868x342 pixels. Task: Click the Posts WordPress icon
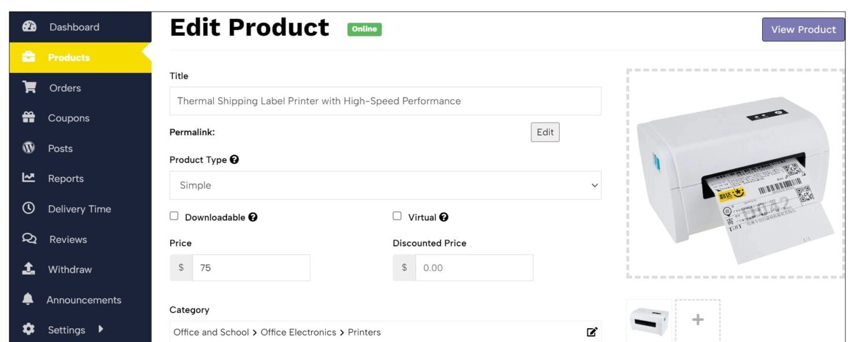[28, 148]
